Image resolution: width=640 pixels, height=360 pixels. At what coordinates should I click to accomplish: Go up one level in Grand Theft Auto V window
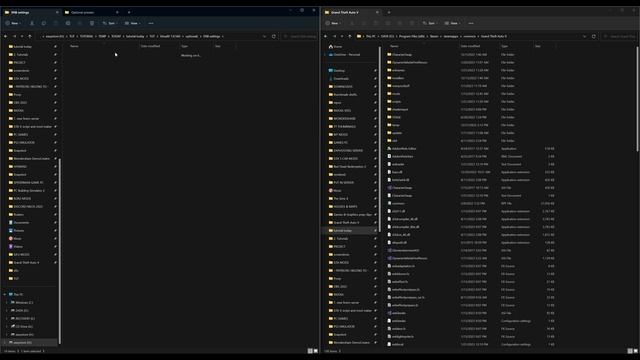click(x=350, y=36)
